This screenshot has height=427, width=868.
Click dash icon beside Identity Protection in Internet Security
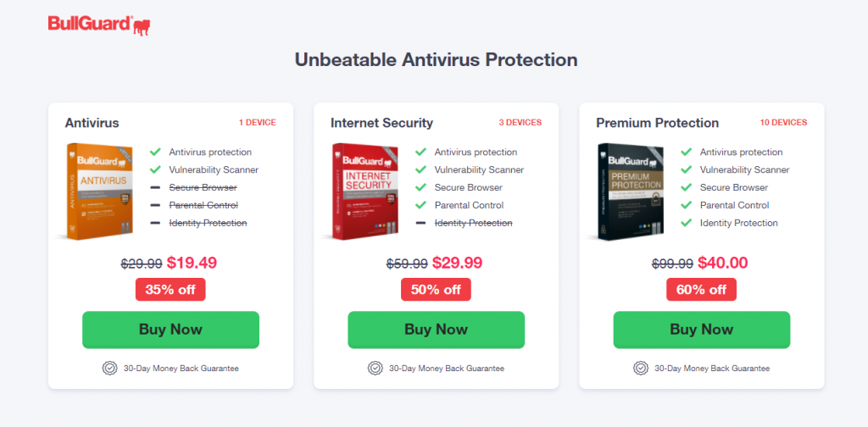[x=420, y=223]
